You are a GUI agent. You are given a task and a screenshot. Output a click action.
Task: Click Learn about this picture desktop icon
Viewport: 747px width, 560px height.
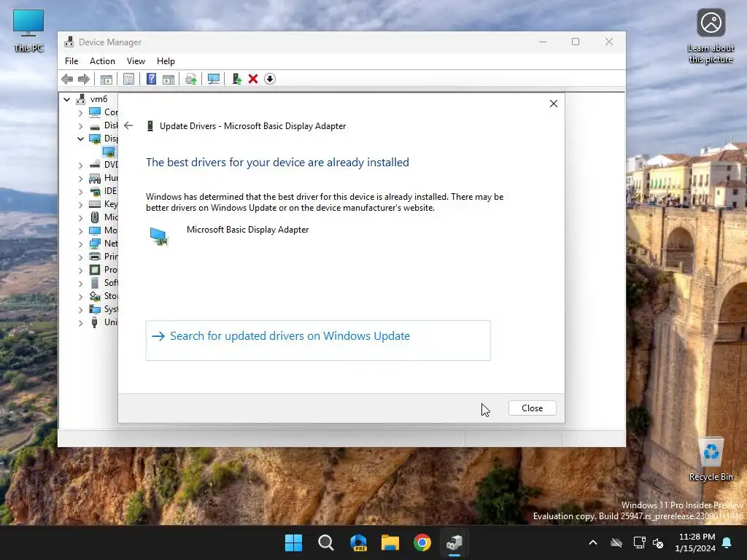click(x=711, y=36)
